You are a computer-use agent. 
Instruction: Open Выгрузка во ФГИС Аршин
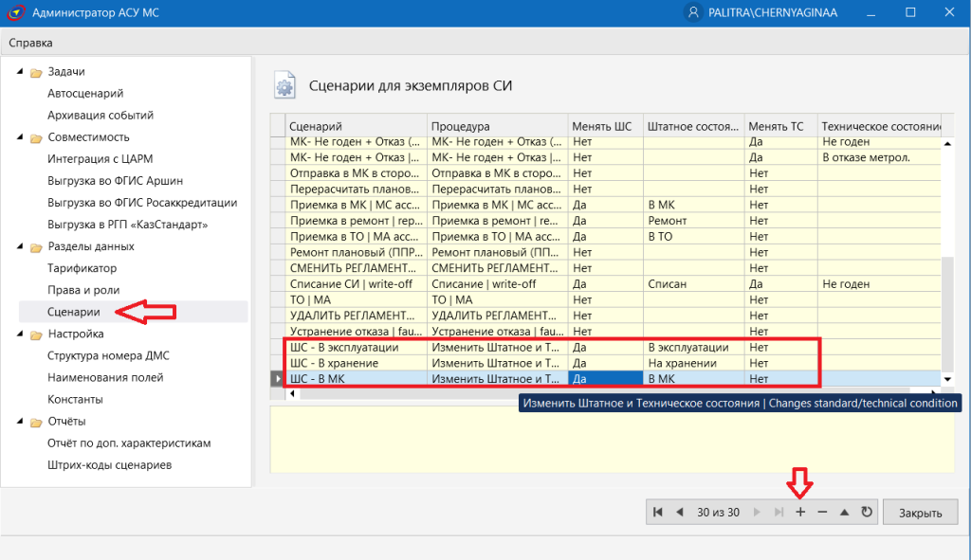click(x=115, y=181)
